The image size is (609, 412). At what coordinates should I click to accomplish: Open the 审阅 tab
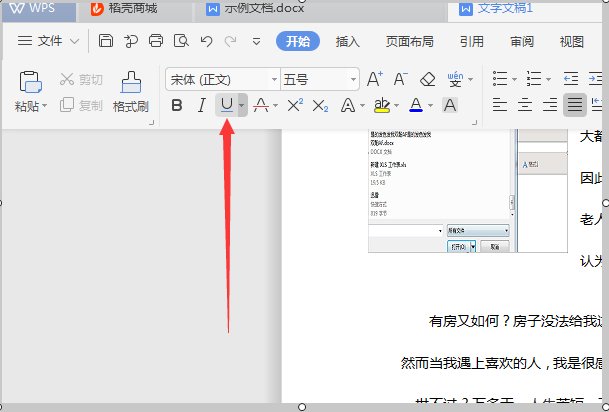(x=522, y=42)
